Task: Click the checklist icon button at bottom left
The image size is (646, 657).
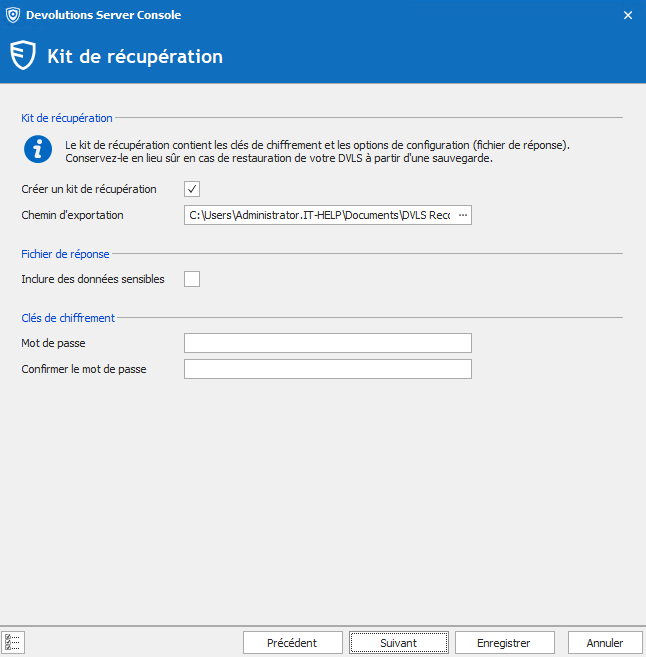Action: click(14, 642)
